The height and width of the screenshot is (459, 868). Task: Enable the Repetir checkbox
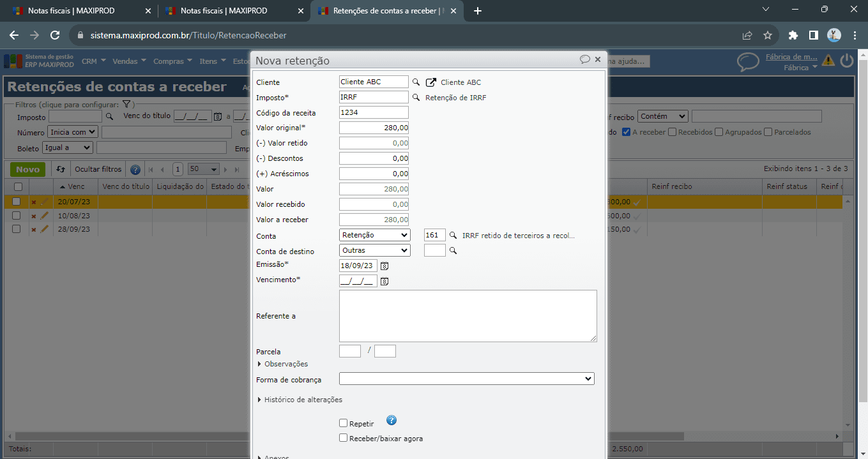tap(344, 423)
